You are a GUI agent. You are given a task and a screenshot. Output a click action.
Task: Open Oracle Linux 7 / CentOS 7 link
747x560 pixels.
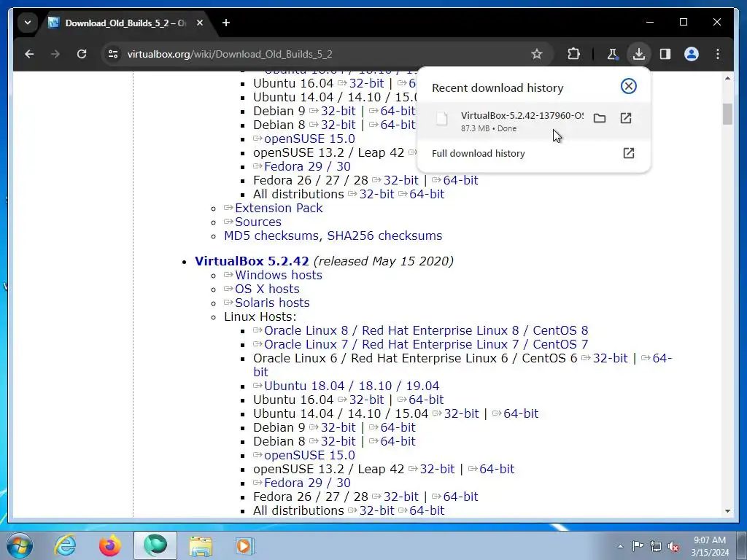426,344
